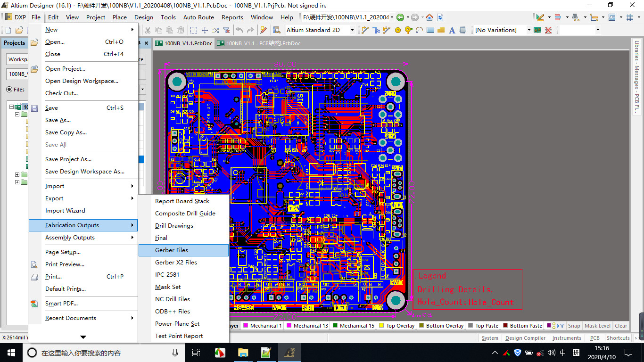
Task: Click the Mask Level button
Action: point(597,326)
